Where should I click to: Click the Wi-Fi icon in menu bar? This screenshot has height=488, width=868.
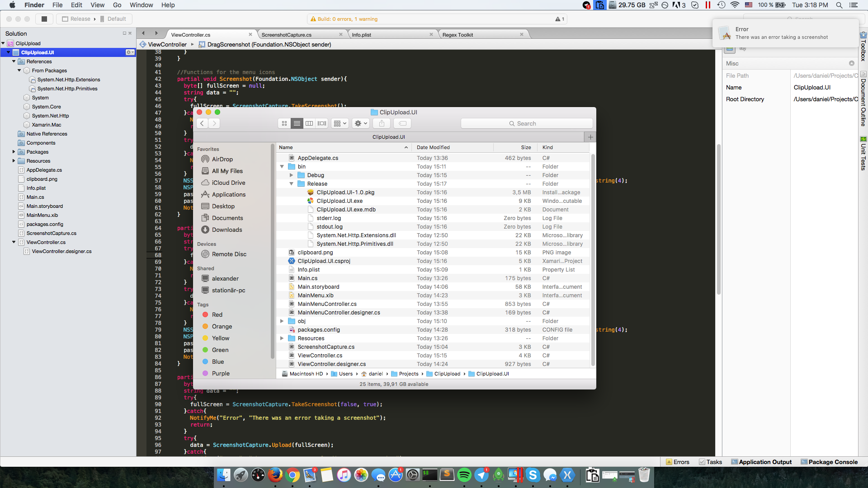735,5
